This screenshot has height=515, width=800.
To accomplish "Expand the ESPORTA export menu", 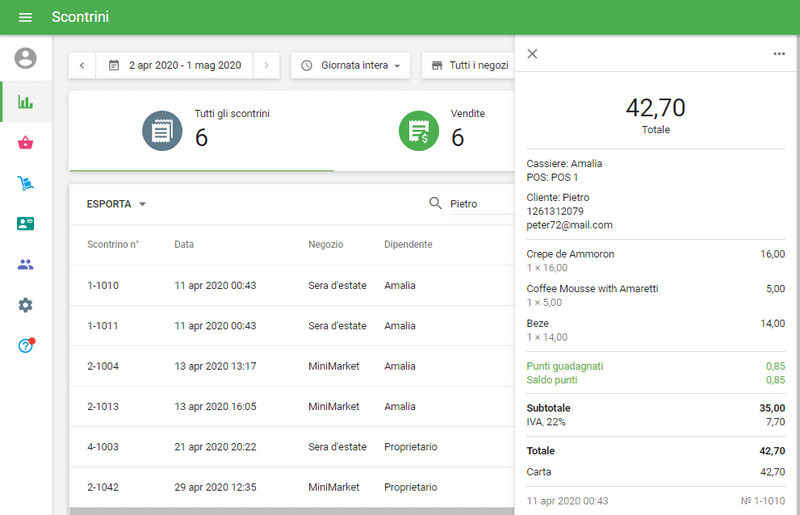I will coord(117,204).
